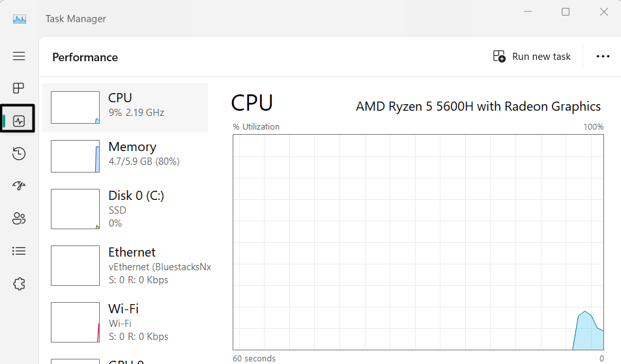This screenshot has height=364, width=621.
Task: Open the Services puzzle-piece icon
Action: (x=19, y=284)
